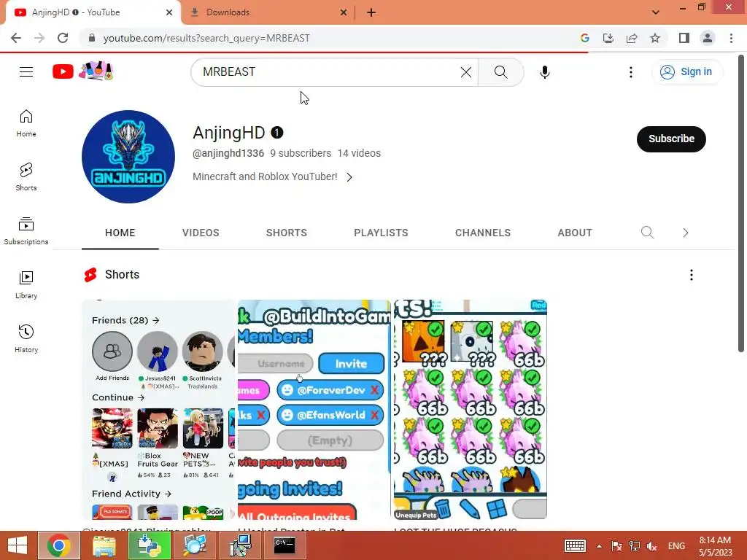747x560 pixels.
Task: Open the Friends list short thumbnail
Action: (159, 410)
